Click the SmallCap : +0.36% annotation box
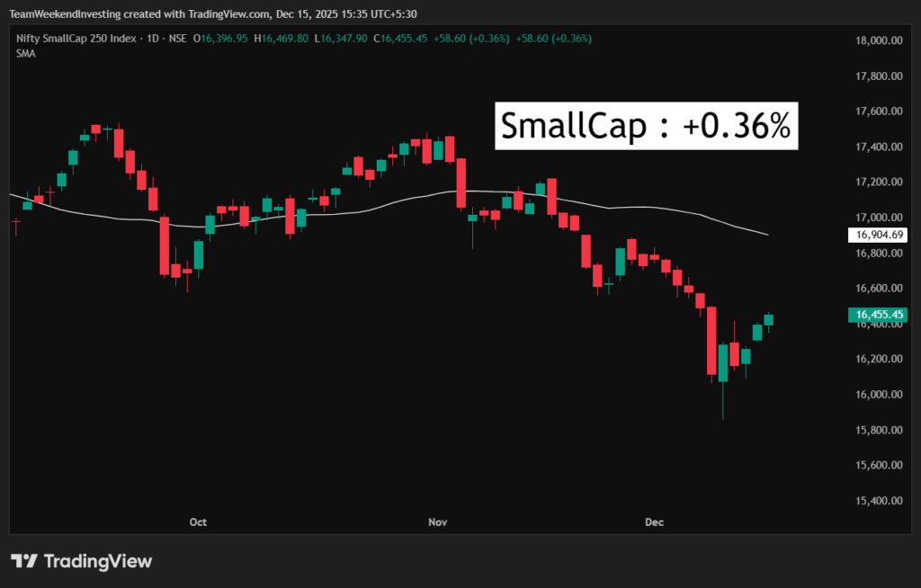 (646, 127)
